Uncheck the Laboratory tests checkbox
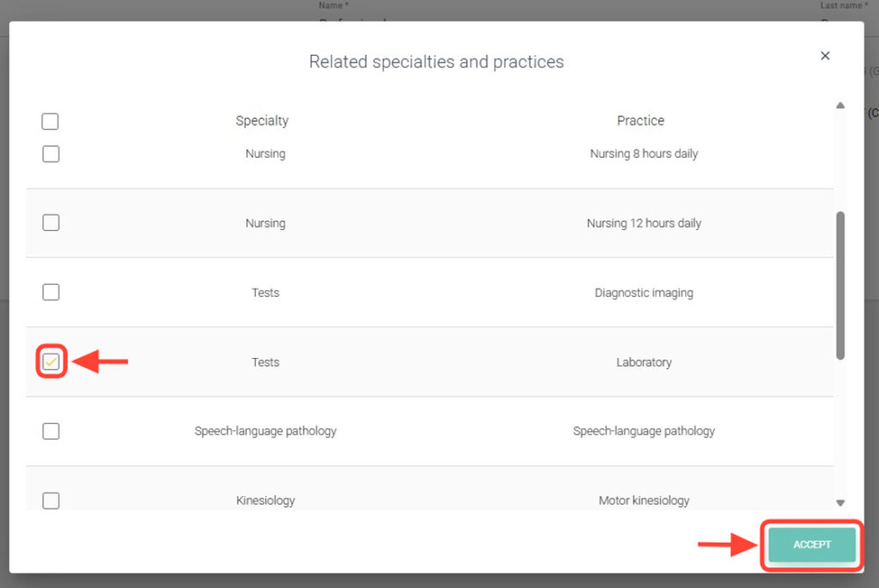 coord(51,362)
